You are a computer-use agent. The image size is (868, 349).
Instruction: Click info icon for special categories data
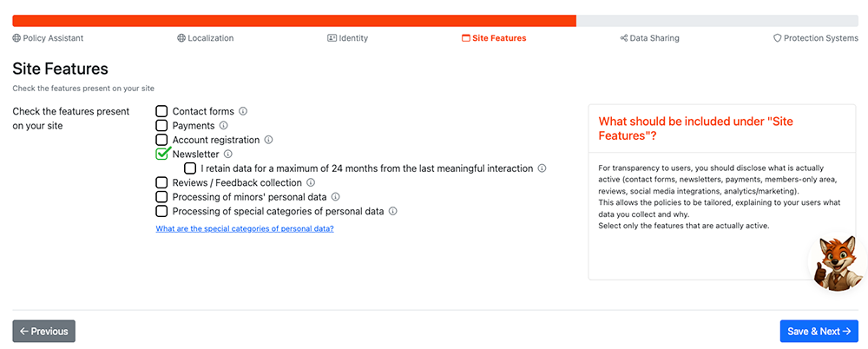[392, 211]
